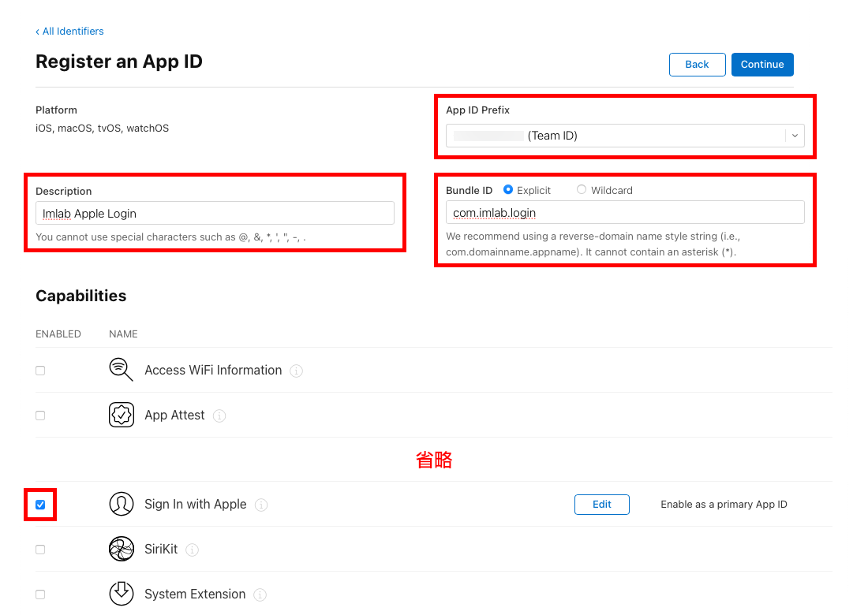The height and width of the screenshot is (615, 868).
Task: Click the Description input field
Action: (x=215, y=214)
